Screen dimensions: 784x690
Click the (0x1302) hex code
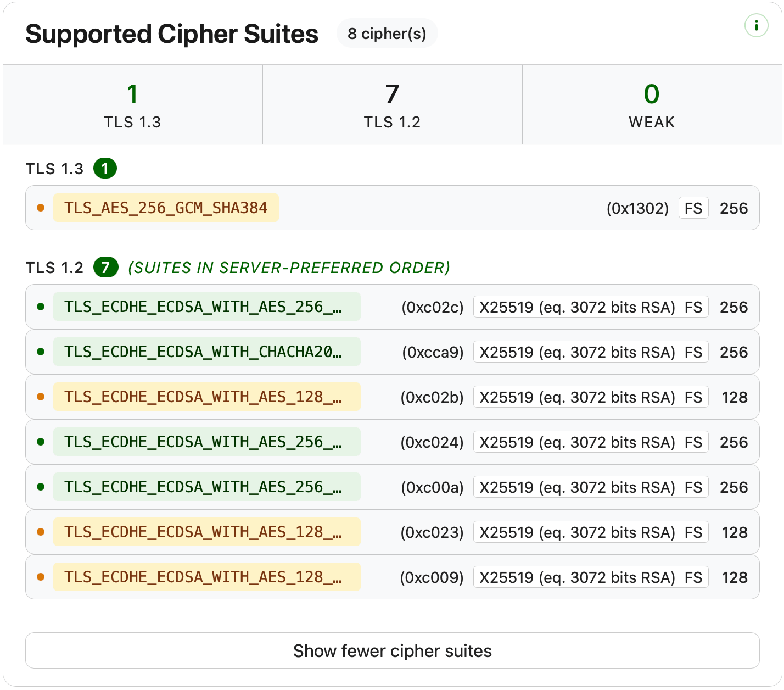coord(637,208)
